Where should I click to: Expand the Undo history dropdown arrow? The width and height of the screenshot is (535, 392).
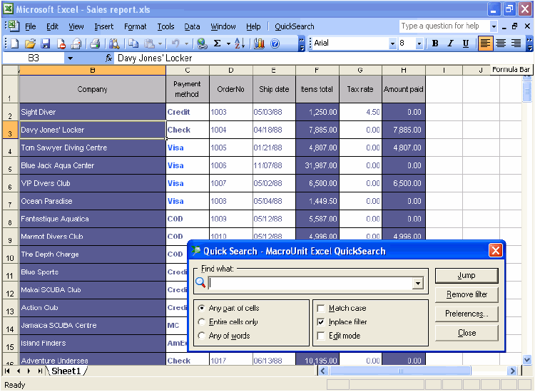click(x=187, y=43)
